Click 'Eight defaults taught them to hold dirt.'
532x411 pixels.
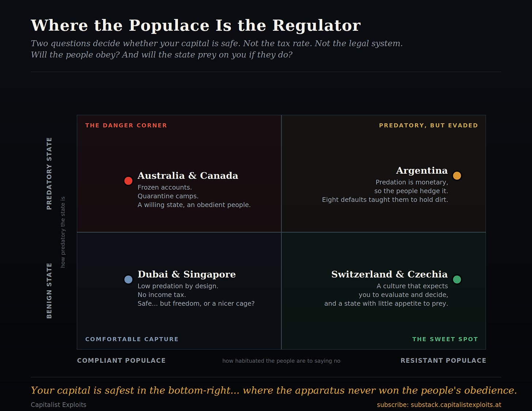[385, 200]
